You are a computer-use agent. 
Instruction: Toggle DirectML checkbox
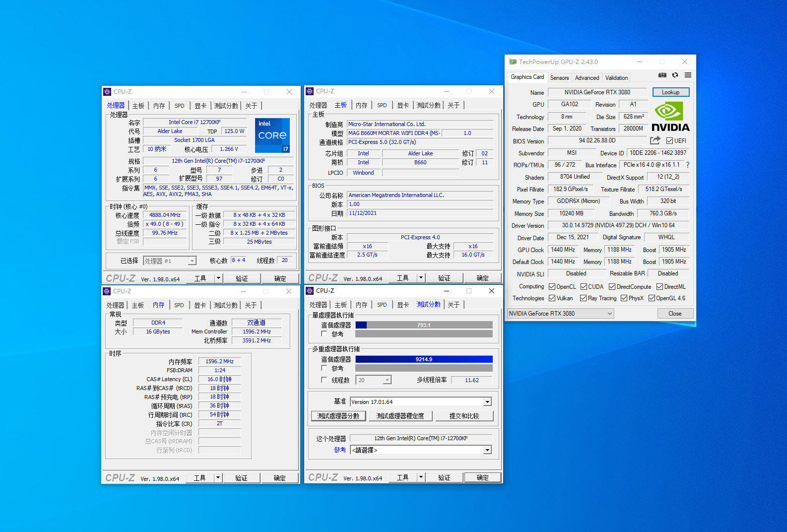[x=659, y=287]
